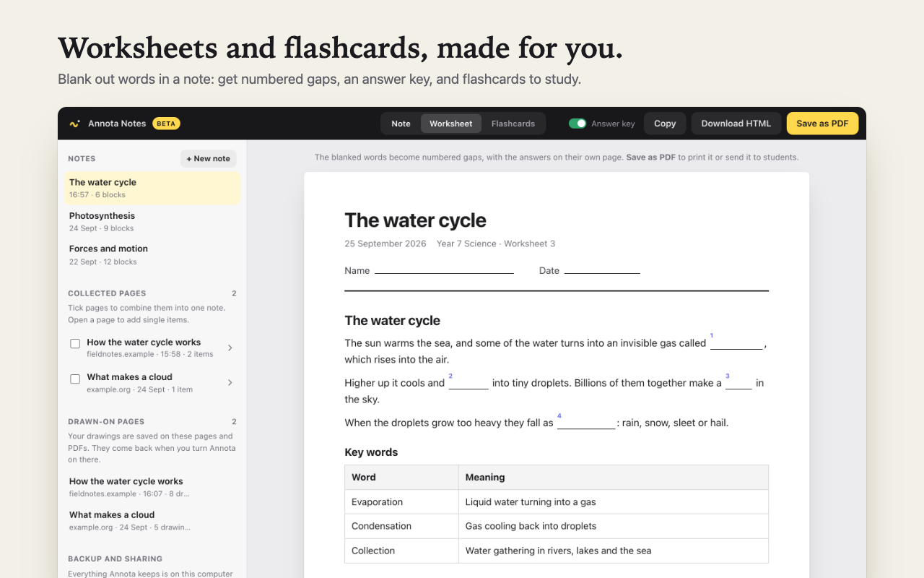
Task: Expand the How the water cycle works collected page
Action: tap(230, 348)
